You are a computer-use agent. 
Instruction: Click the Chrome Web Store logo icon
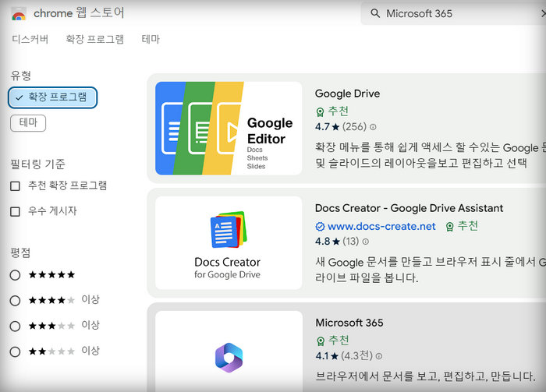(x=19, y=14)
